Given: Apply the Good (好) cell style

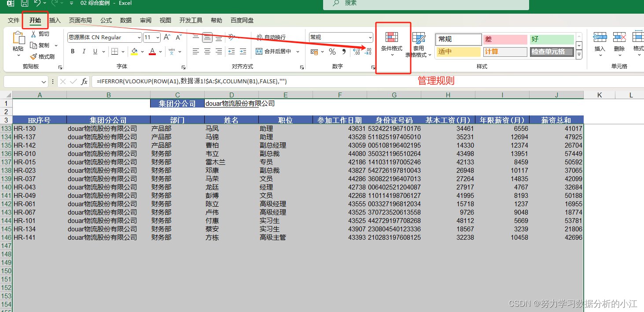Looking at the screenshot, I should 552,39.
